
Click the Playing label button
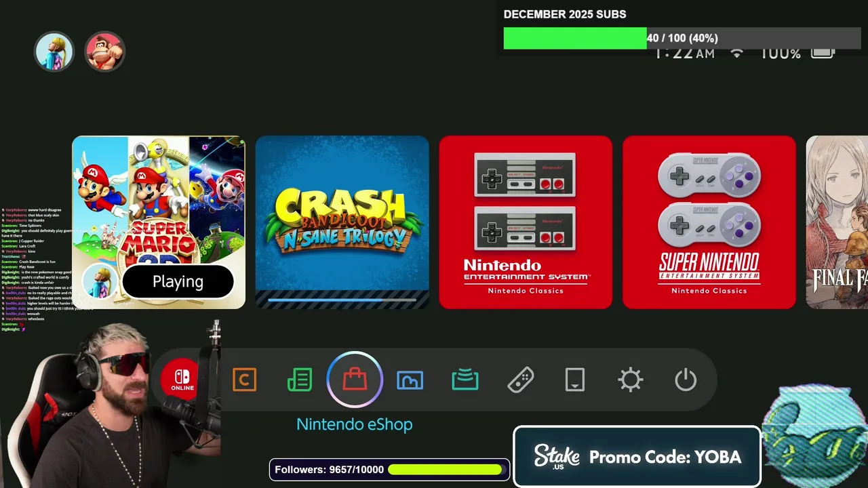178,281
